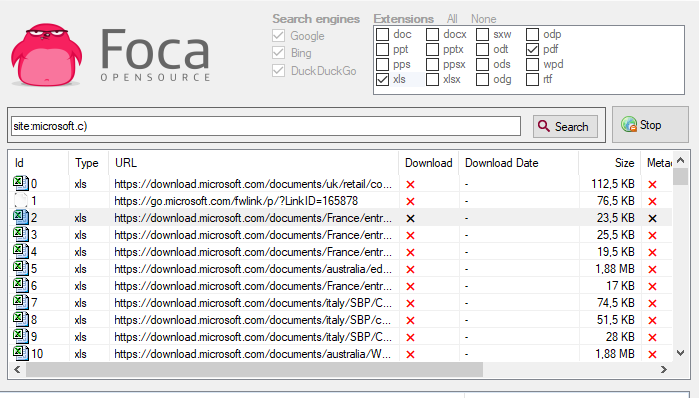This screenshot has height=398, width=699.
Task: Click the red X download status of row 10
Action: point(411,354)
